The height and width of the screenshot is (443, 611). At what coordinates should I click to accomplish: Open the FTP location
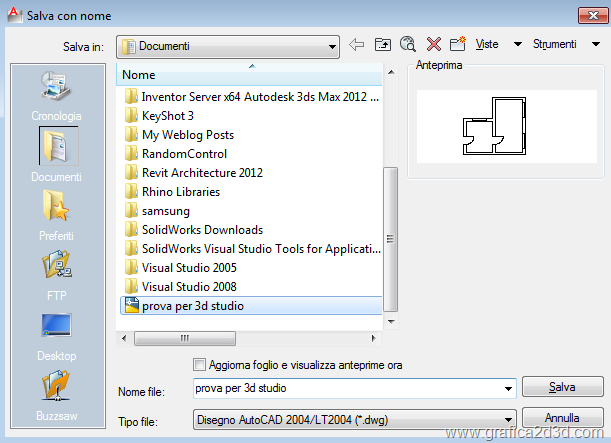pos(56,275)
